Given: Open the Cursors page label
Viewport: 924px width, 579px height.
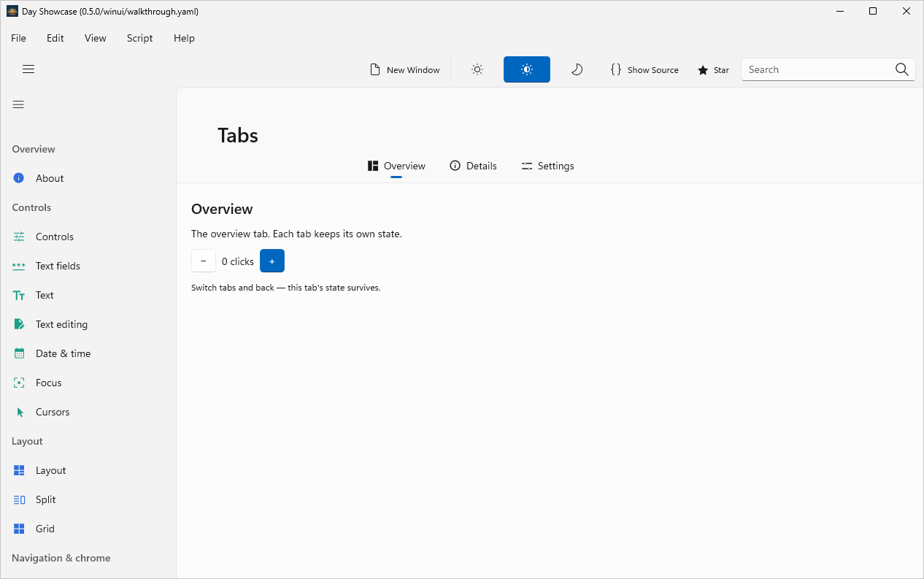Looking at the screenshot, I should 53,412.
